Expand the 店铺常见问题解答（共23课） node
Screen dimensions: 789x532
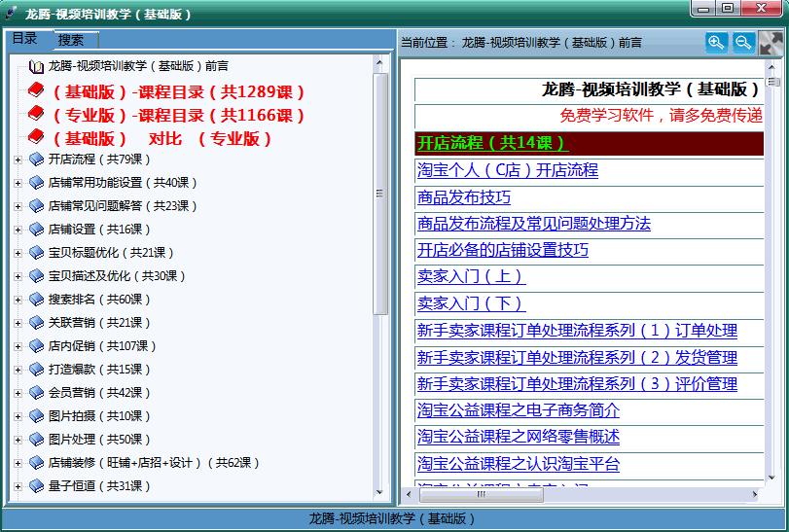(18, 206)
